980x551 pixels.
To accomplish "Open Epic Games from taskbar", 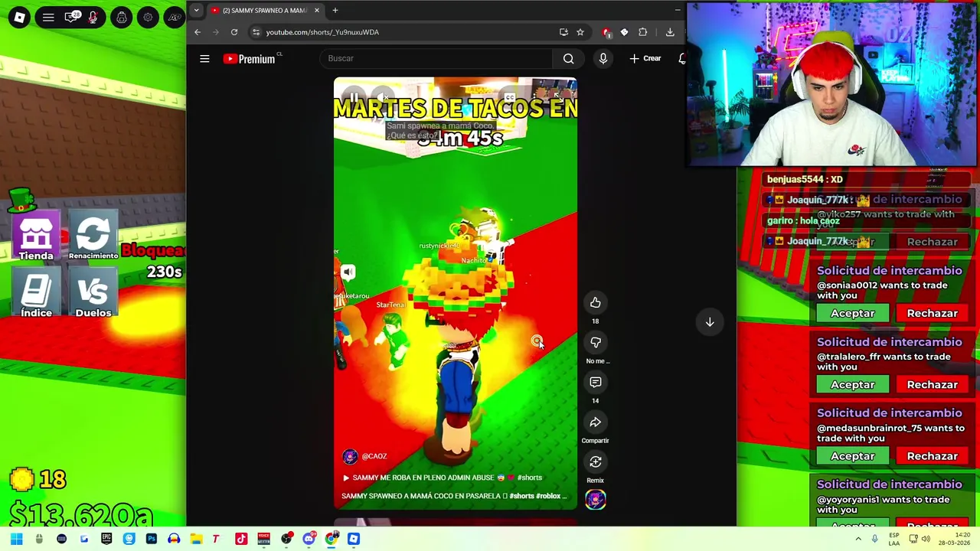I will [106, 539].
